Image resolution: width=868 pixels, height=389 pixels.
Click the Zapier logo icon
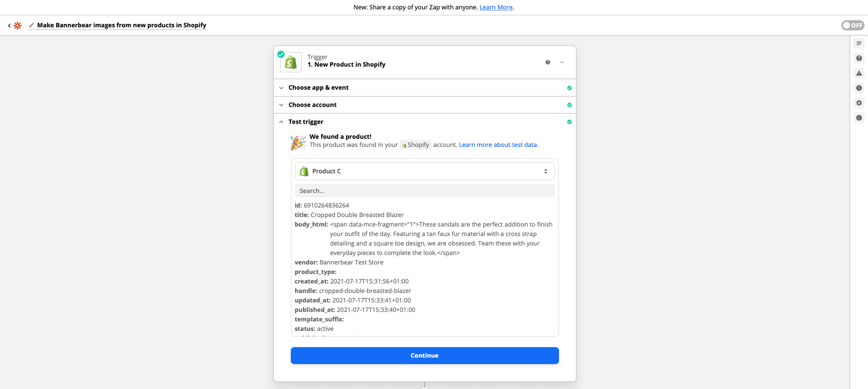17,26
